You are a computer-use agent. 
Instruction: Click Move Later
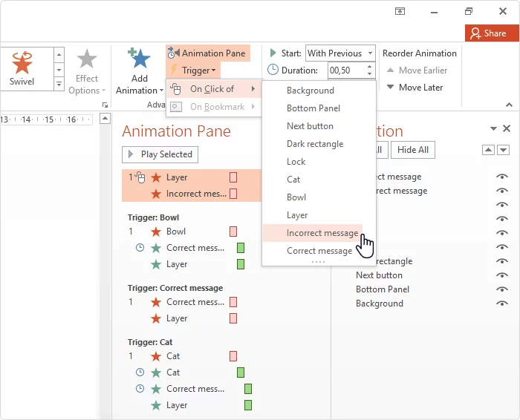coord(415,88)
